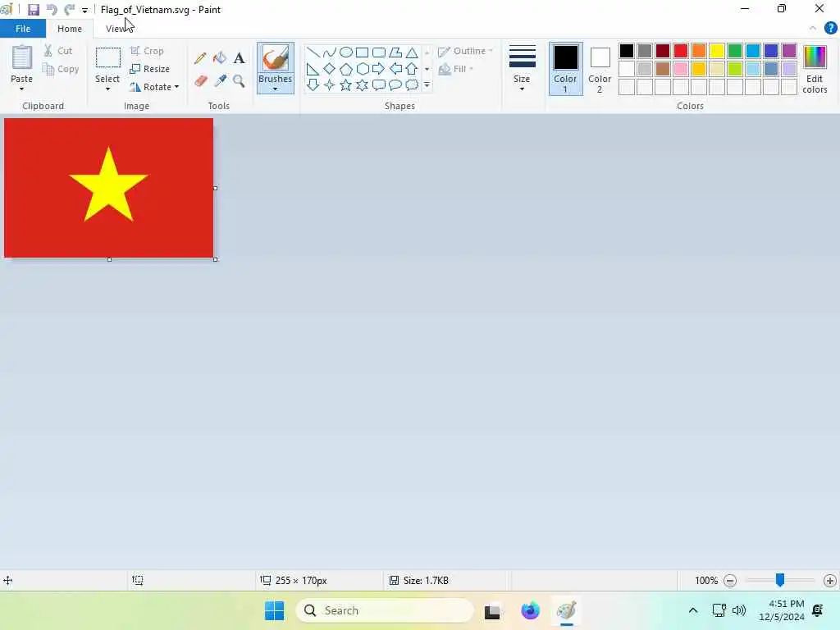Undo the last action
Image resolution: width=840 pixels, height=630 pixels.
pyautogui.click(x=52, y=10)
